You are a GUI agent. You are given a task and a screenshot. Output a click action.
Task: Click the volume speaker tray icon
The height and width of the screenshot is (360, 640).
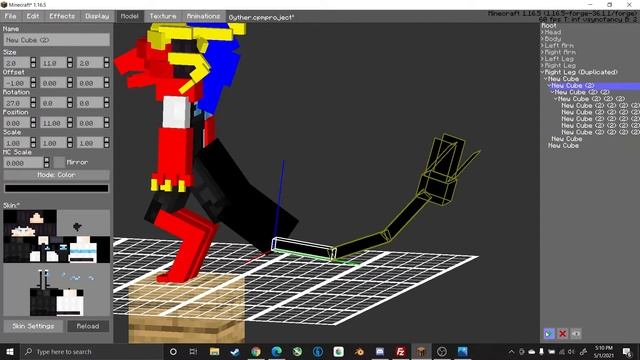pyautogui.click(x=571, y=351)
